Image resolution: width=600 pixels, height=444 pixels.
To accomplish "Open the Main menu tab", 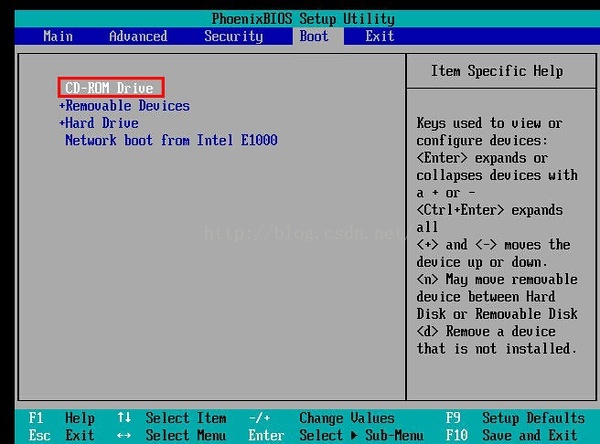I will [58, 36].
